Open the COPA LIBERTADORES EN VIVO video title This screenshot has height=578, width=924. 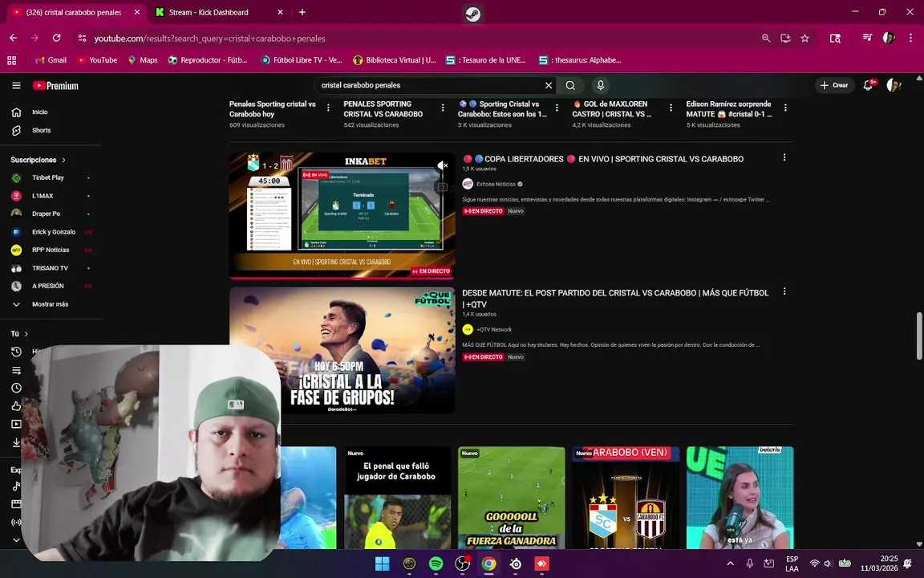[x=602, y=159]
